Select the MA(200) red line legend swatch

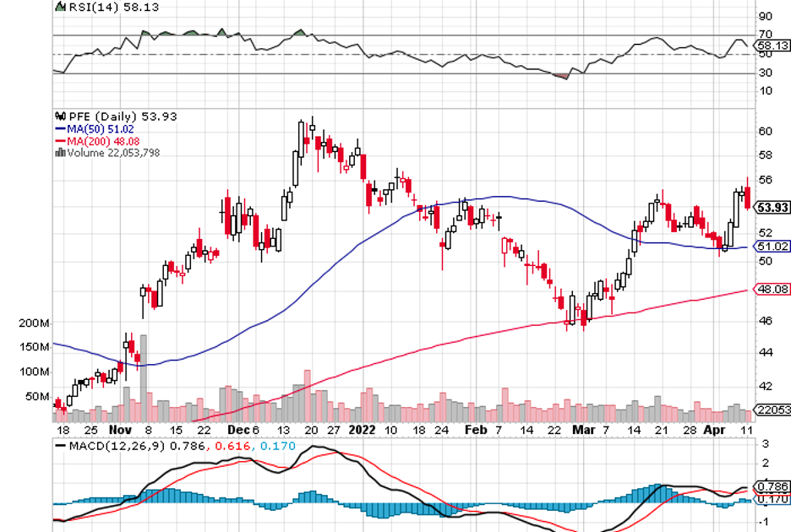tap(60, 141)
